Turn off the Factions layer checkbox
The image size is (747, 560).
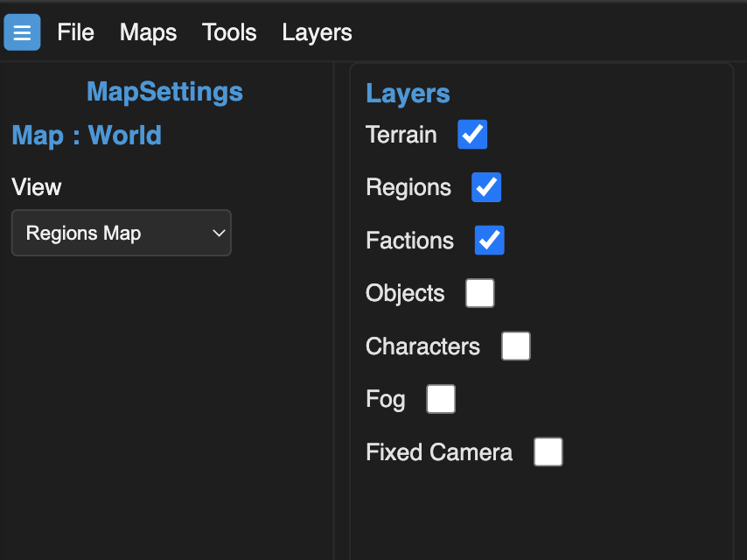pyautogui.click(x=489, y=241)
